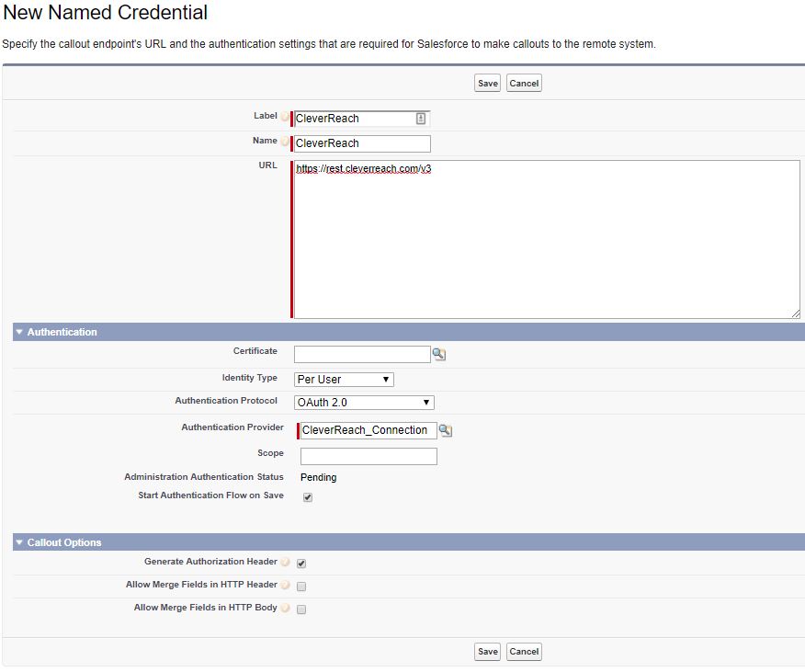Click into the Name text field
Image resolution: width=805 pixels, height=672 pixels.
point(362,143)
